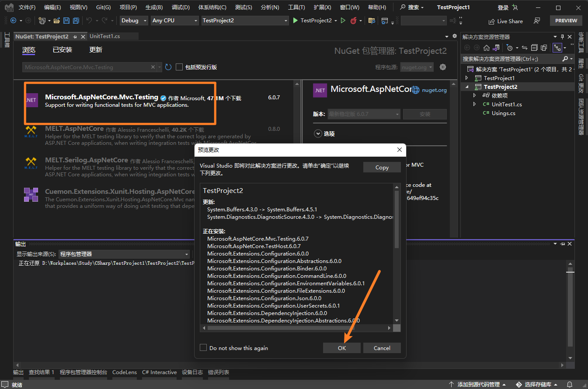The width and height of the screenshot is (588, 389).
Task: Switch to the 已安装 tab
Action: pos(63,50)
